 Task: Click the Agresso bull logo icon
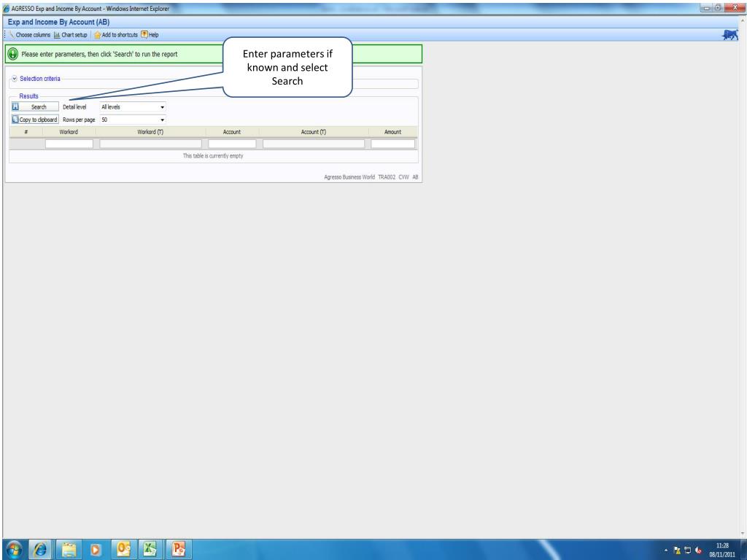[729, 35]
